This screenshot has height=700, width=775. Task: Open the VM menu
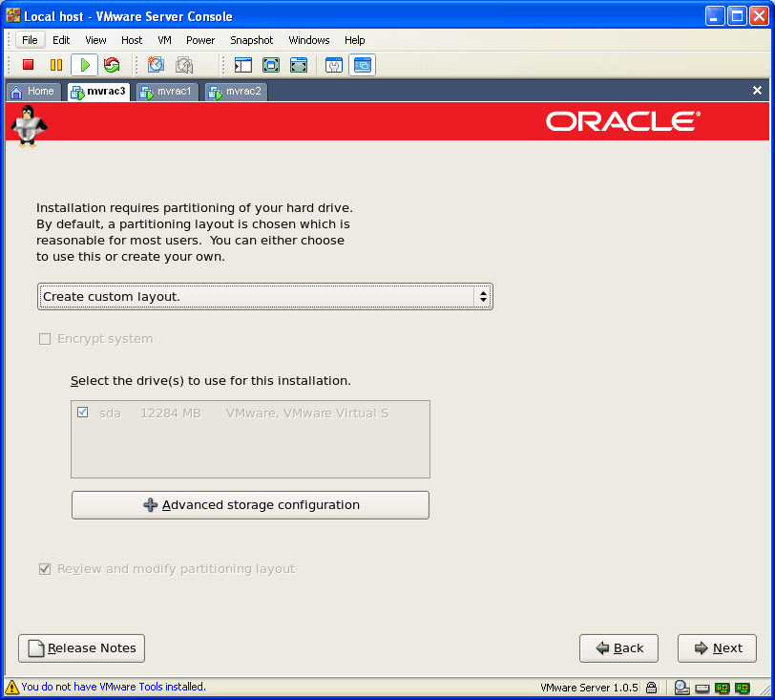(164, 40)
